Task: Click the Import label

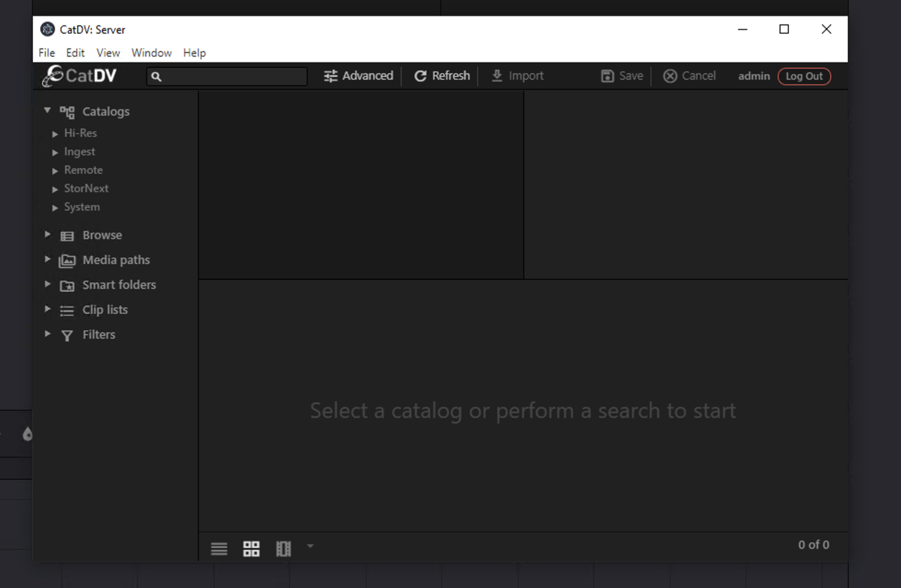Action: pos(526,76)
